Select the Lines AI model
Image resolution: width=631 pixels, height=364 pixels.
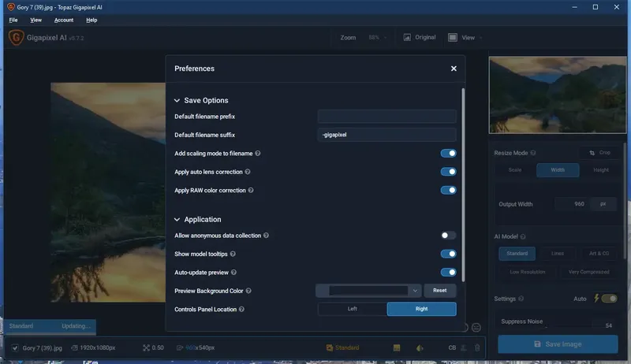pyautogui.click(x=558, y=254)
